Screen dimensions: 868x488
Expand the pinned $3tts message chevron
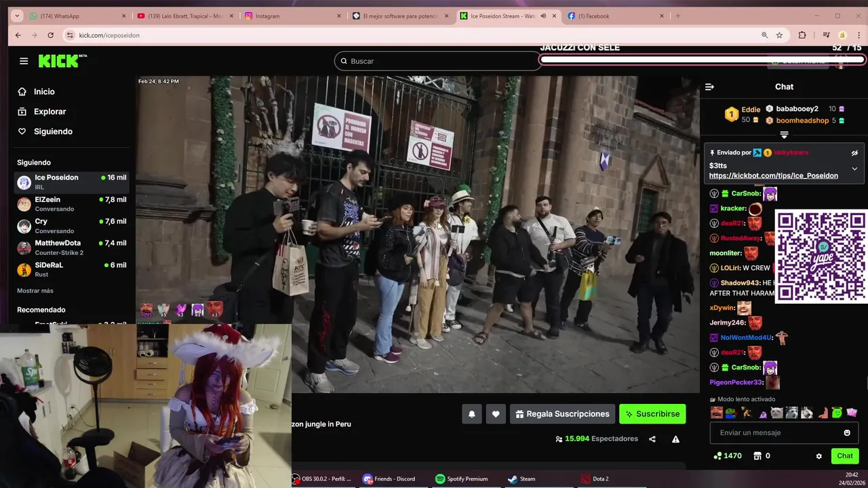click(x=854, y=169)
